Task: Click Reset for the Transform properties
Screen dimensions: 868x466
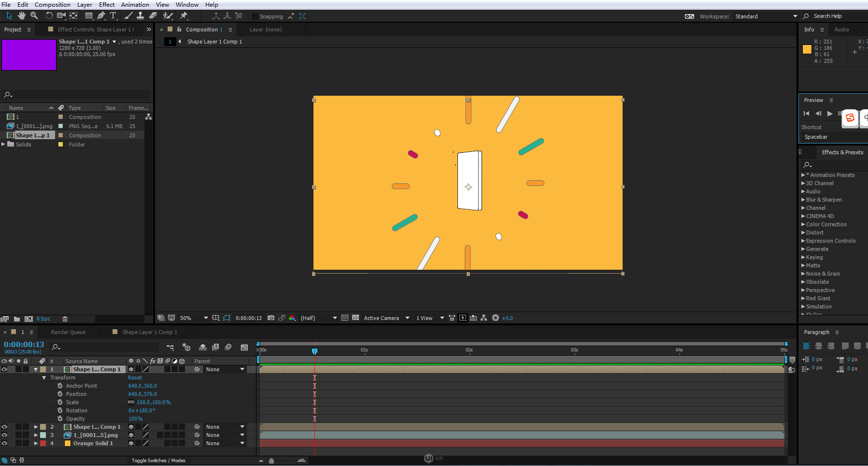Action: (135, 378)
